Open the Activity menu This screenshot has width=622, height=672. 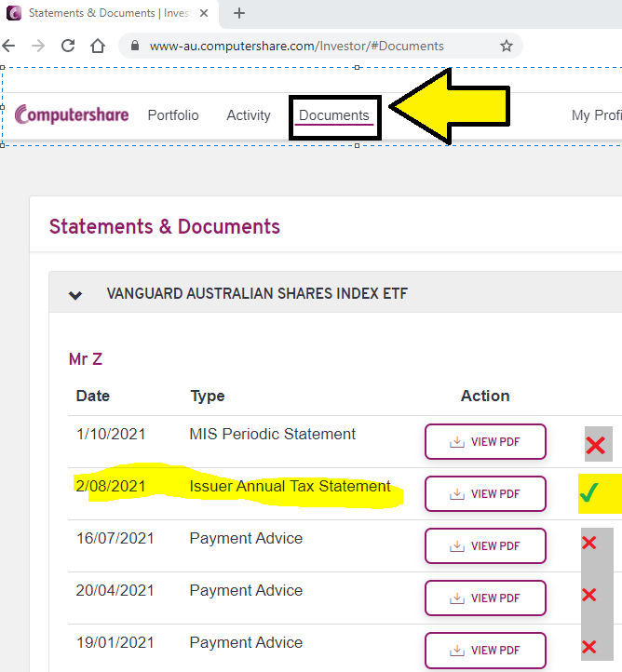pos(249,115)
